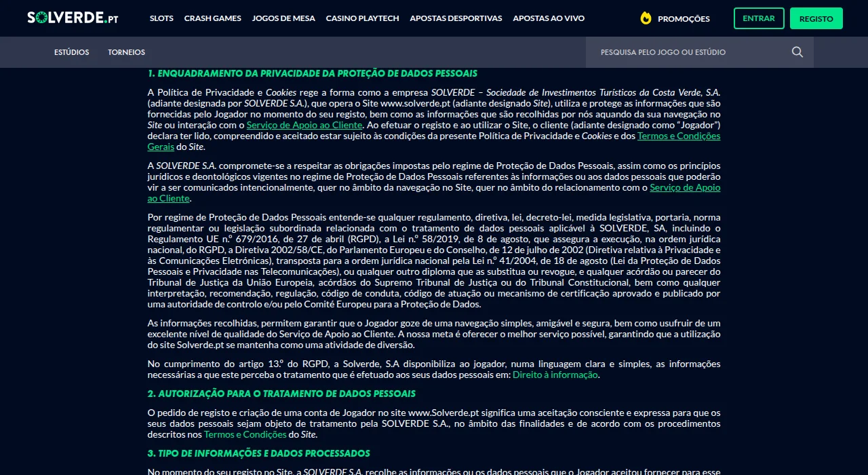Open the Slots menu
The height and width of the screenshot is (475, 868).
point(161,18)
